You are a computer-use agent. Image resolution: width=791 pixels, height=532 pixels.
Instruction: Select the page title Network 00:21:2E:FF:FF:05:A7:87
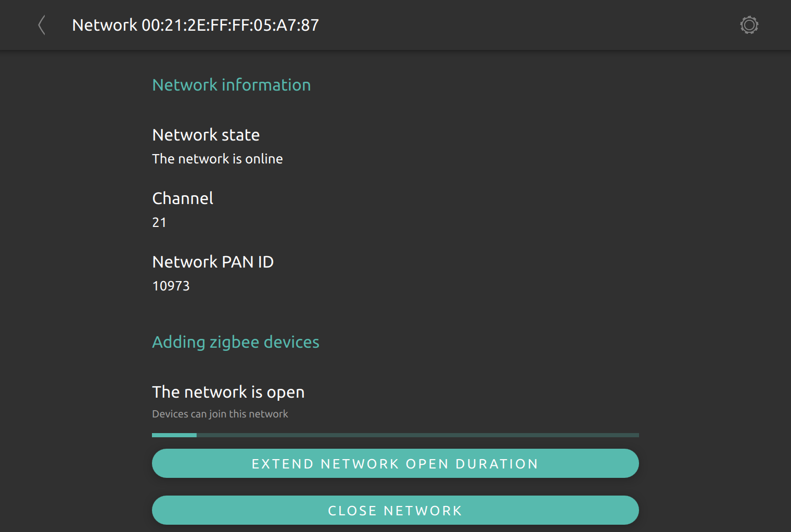point(196,25)
